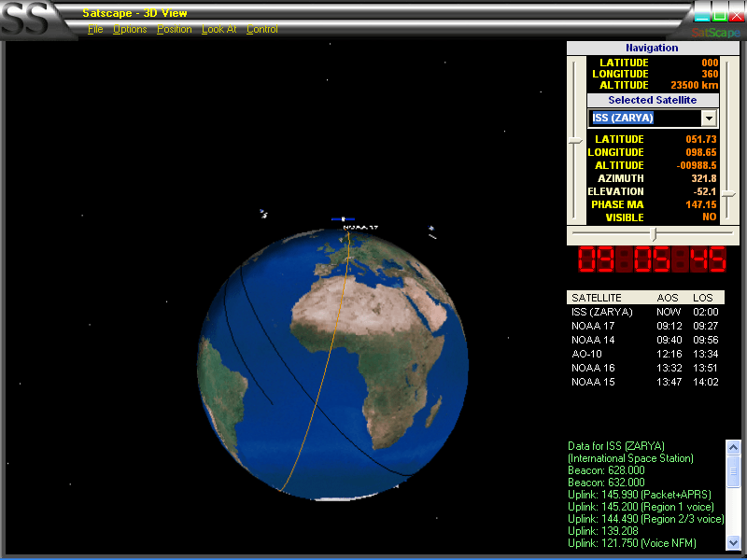Viewport: 747px width, 560px height.
Task: Click the right vertical slider in Navigation panel
Action: point(729,194)
